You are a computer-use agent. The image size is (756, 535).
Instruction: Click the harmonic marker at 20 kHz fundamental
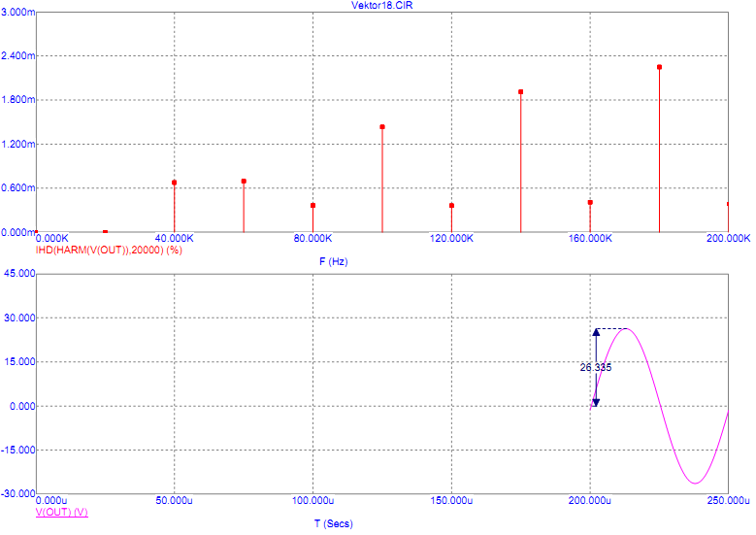click(105, 232)
